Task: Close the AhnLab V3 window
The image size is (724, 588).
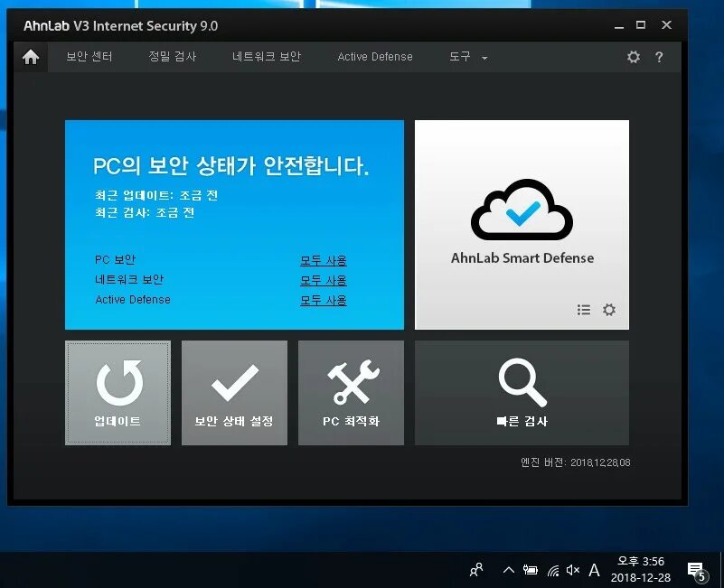Action: pos(666,25)
